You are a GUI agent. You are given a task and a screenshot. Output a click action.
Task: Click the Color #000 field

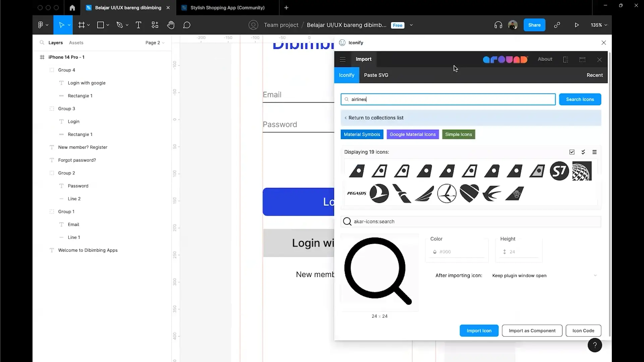457,252
